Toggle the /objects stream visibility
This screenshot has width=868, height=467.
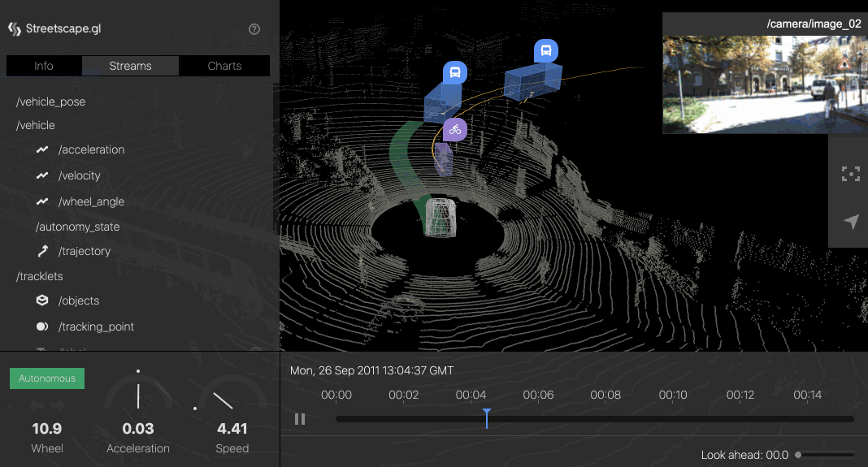(x=79, y=301)
